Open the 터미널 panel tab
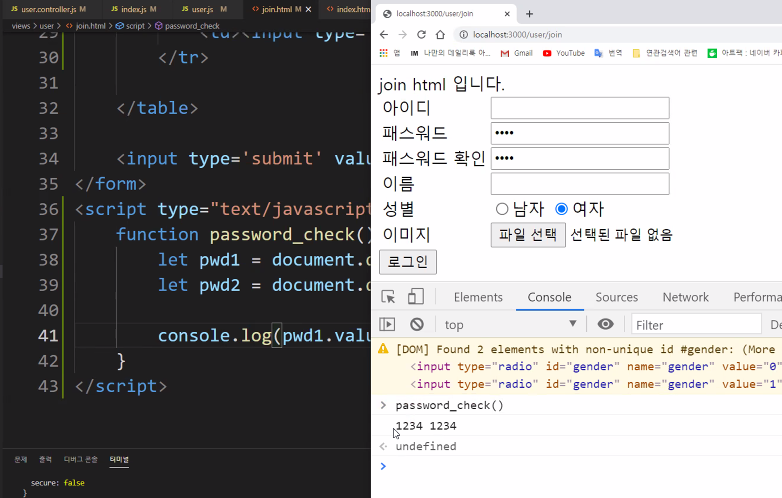This screenshot has width=782, height=498. (x=119, y=459)
